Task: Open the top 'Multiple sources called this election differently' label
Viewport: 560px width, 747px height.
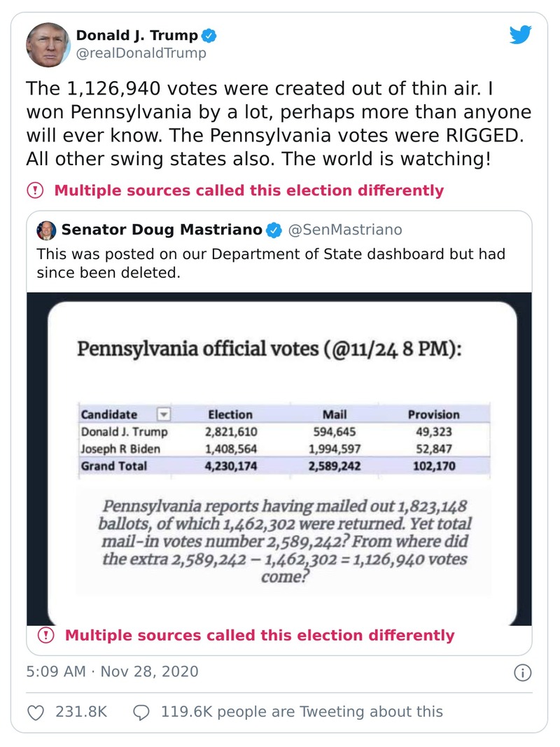Action: click(x=248, y=190)
